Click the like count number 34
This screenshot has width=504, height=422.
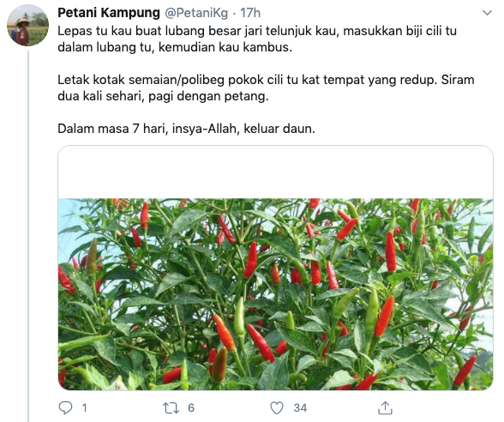[300, 408]
